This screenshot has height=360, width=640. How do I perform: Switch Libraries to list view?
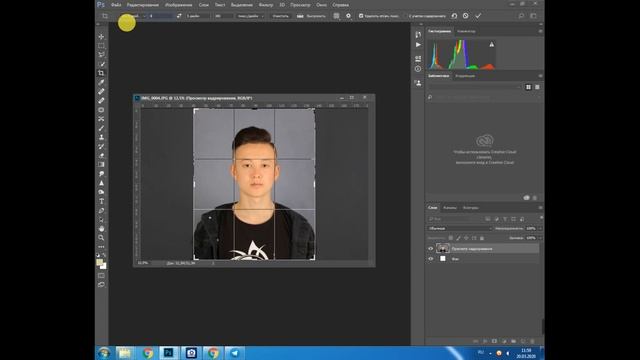pos(537,87)
